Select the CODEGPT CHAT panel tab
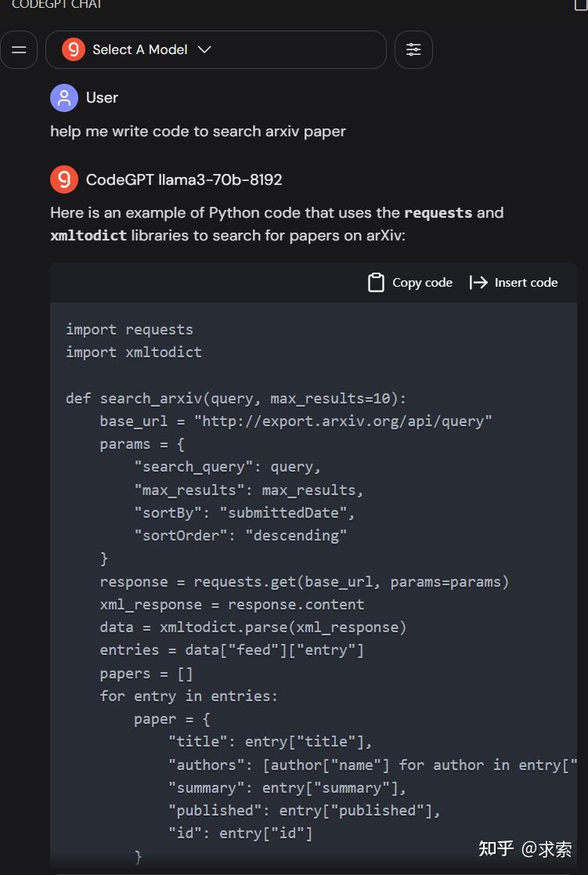Viewport: 588px width, 875px height. click(x=55, y=5)
